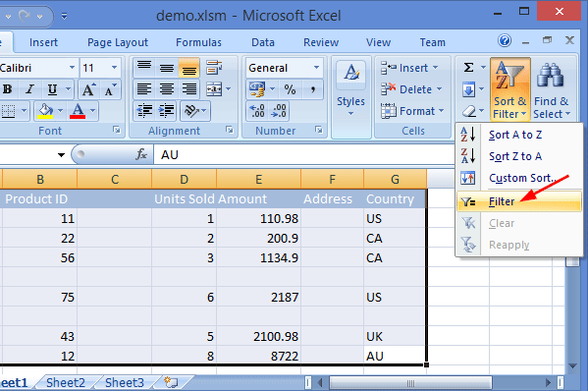Viewport: 588px width, 391px height.
Task: Toggle Bold formatting
Action: point(8,89)
